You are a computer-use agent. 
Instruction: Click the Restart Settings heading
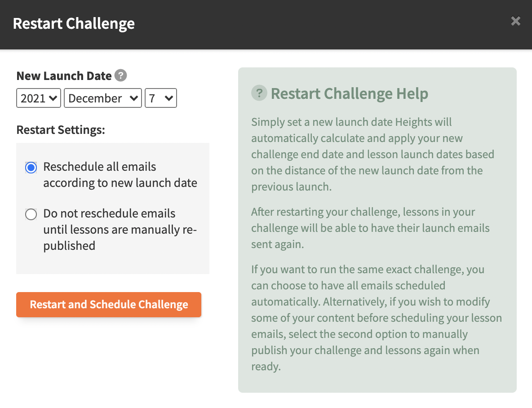61,130
